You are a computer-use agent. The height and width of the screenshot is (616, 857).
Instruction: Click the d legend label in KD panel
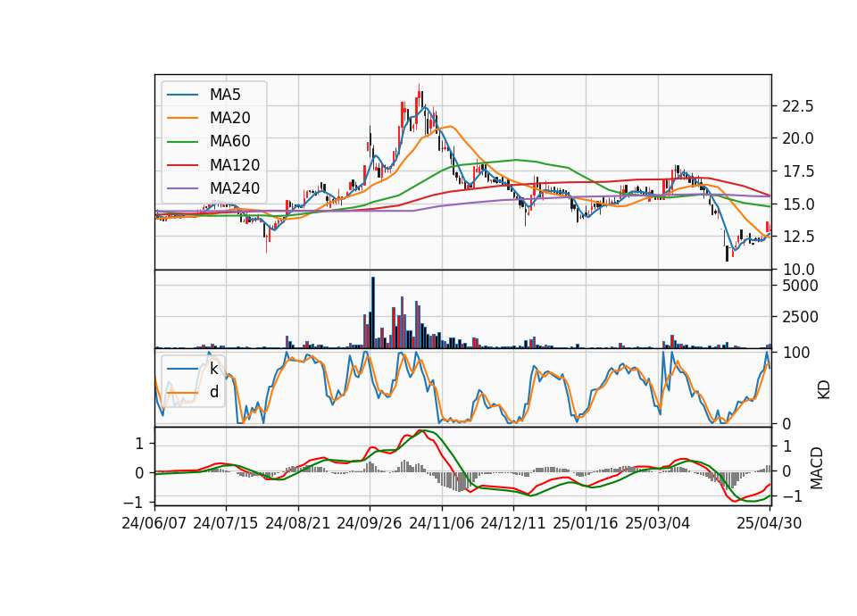214,392
